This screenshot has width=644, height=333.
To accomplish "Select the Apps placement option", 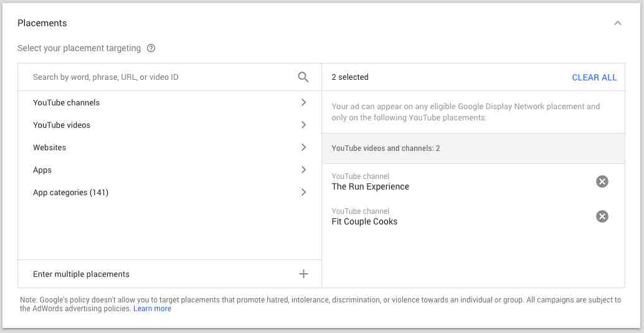I will pos(169,170).
